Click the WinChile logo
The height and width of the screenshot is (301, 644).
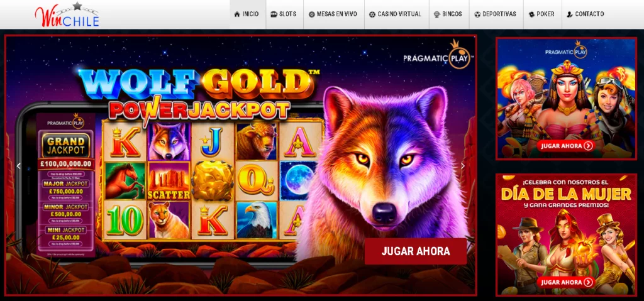pos(67,15)
